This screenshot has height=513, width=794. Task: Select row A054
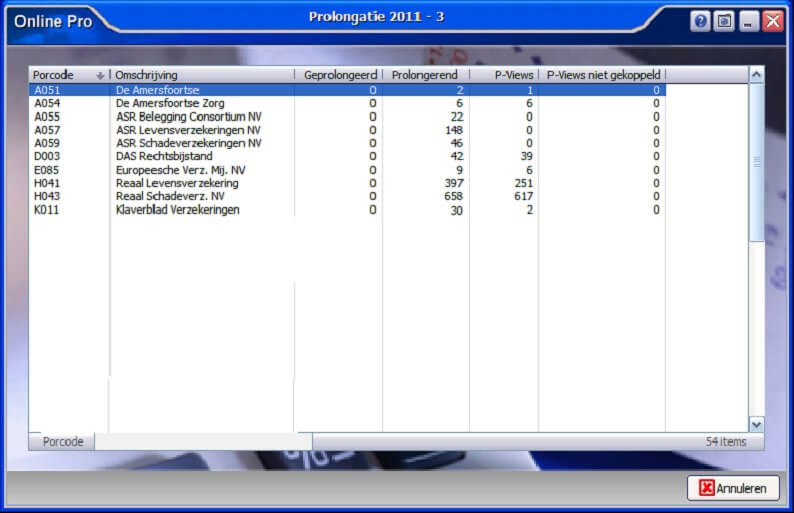point(347,103)
